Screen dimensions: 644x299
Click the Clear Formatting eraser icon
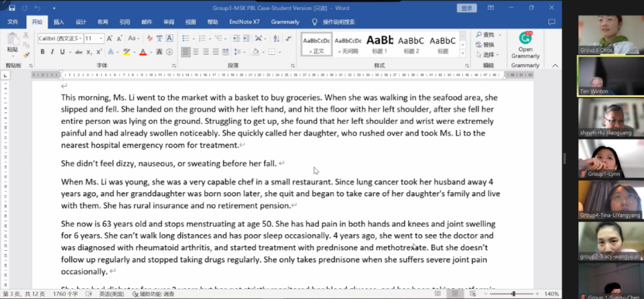coord(149,38)
